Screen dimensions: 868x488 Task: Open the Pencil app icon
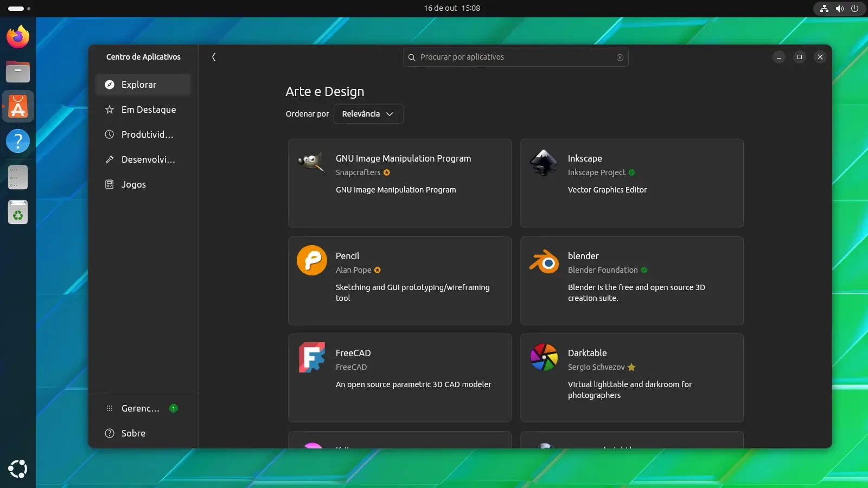point(312,260)
